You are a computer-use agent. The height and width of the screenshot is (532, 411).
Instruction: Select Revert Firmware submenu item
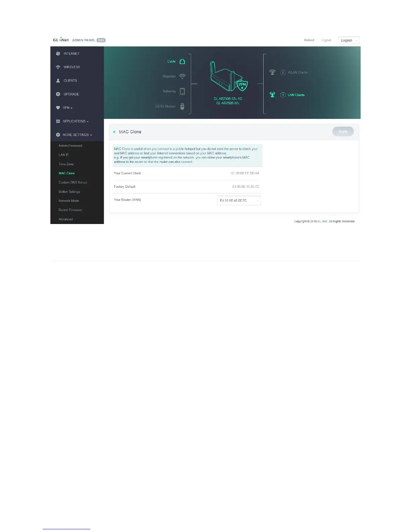tap(70, 210)
